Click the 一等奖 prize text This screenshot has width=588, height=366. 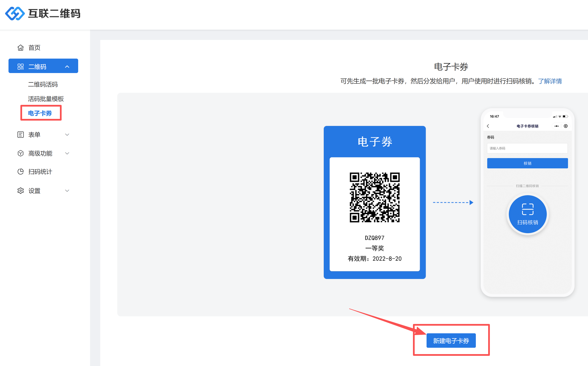click(x=375, y=248)
